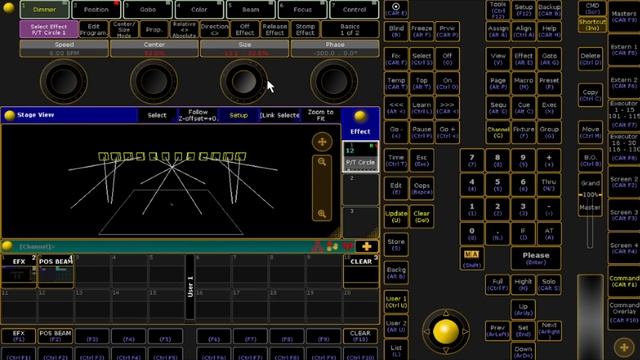640x360 pixels.
Task: Click Zoom to Fit in Stage View
Action: pos(320,115)
